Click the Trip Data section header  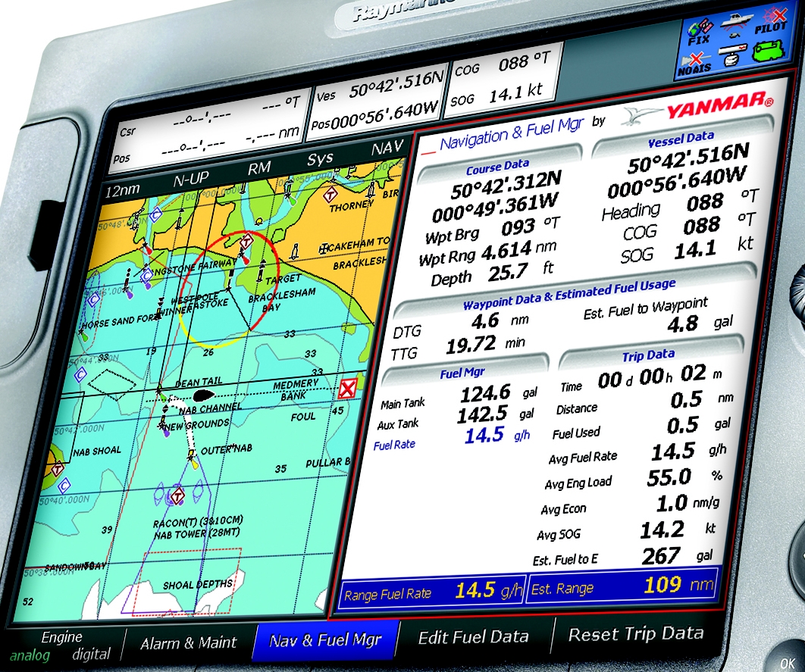click(x=648, y=355)
